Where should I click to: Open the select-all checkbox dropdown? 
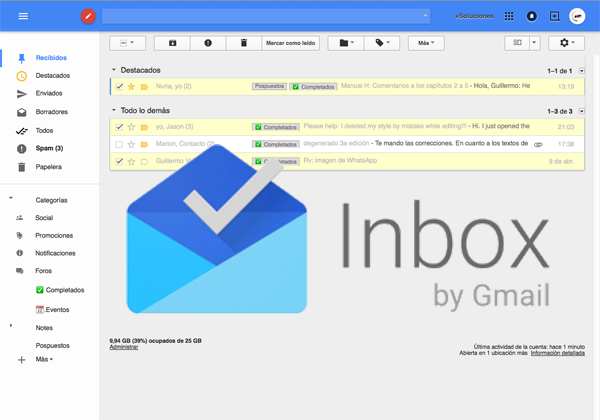127,43
